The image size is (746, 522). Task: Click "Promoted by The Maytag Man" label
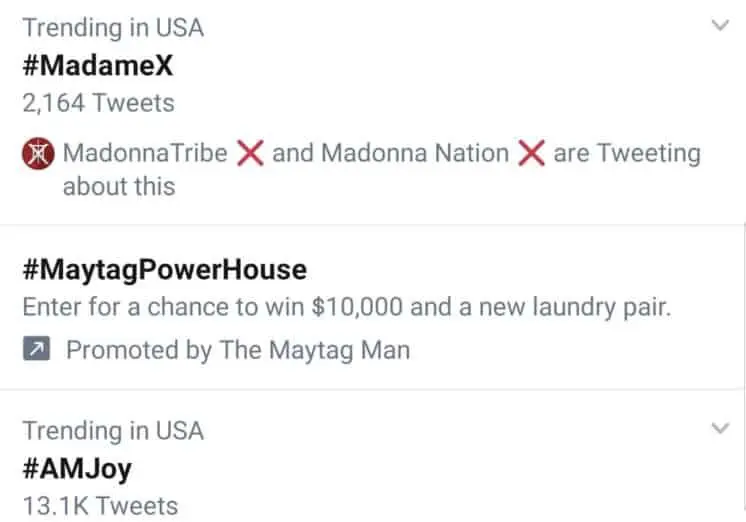pyautogui.click(x=238, y=350)
